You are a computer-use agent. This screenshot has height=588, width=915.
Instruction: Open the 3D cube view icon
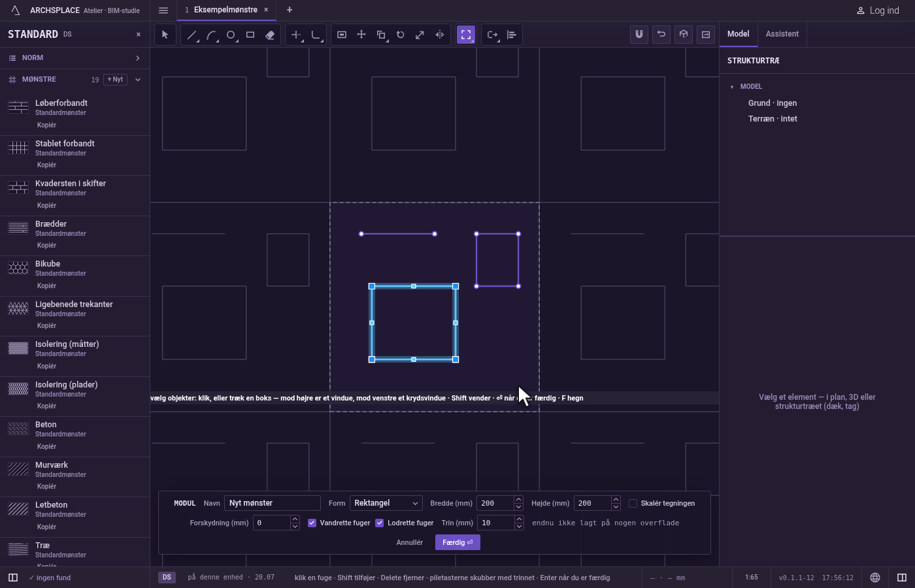(x=684, y=35)
